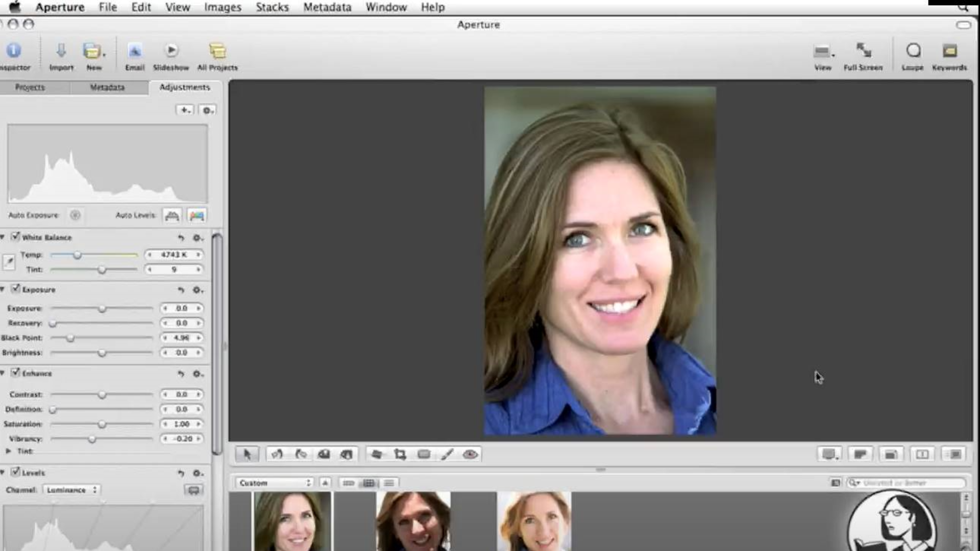Enter Full Screen mode
This screenshot has height=551, width=980.
point(863,51)
